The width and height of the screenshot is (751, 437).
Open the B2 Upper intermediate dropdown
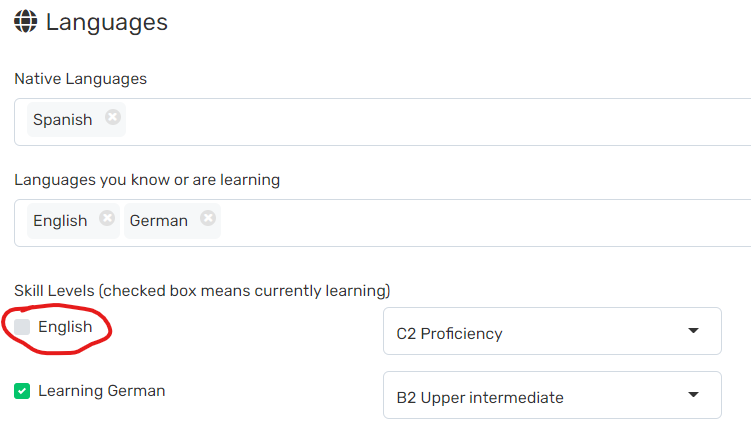(x=551, y=397)
